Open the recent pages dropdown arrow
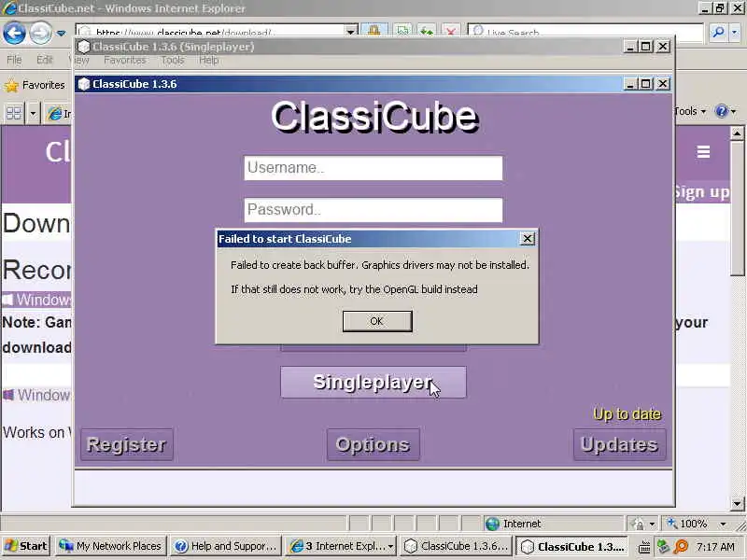747x560 pixels. pos(62,34)
